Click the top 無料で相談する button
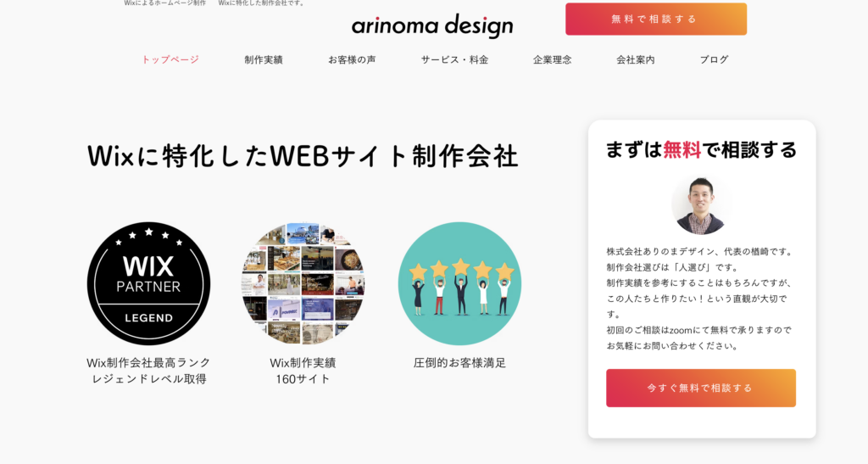868x464 pixels. (656, 19)
